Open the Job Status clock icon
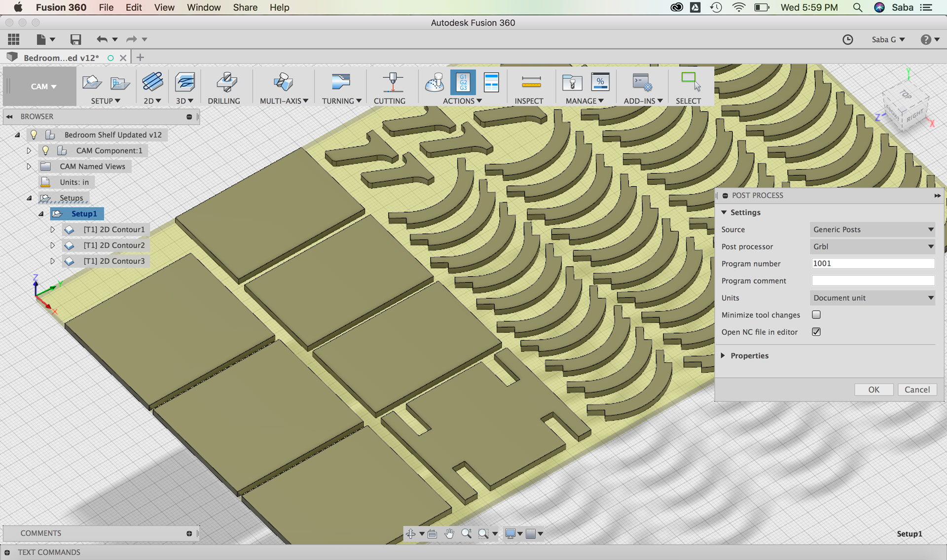The width and height of the screenshot is (947, 560). 847,39
